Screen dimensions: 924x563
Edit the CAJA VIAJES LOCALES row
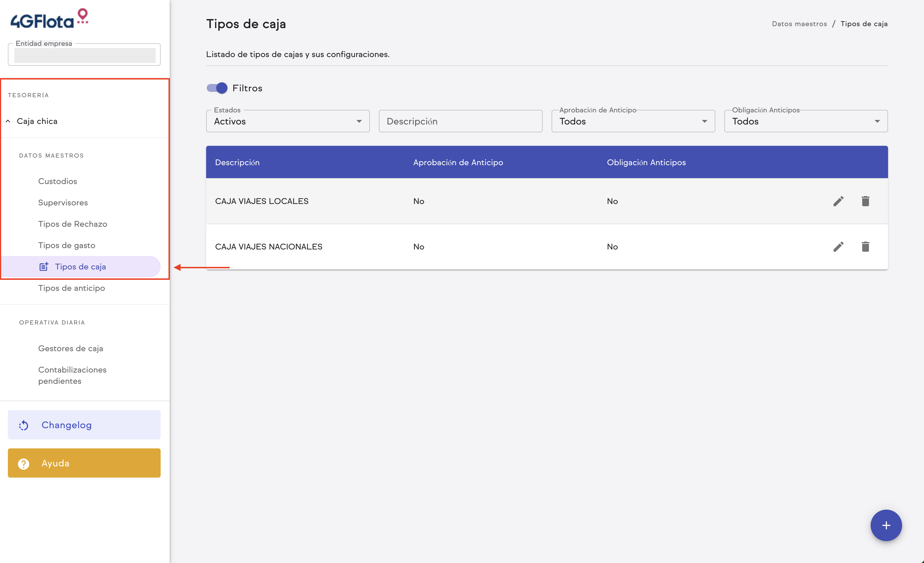point(839,201)
